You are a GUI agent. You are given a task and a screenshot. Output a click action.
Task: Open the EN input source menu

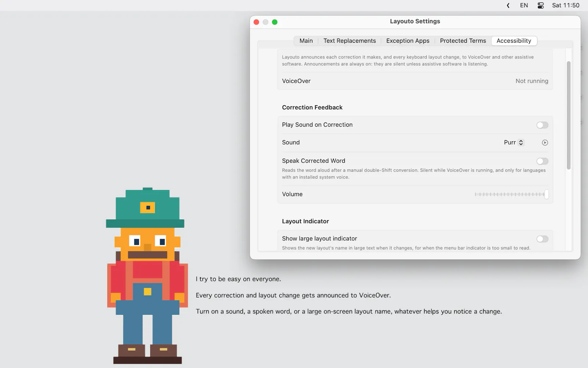524,6
